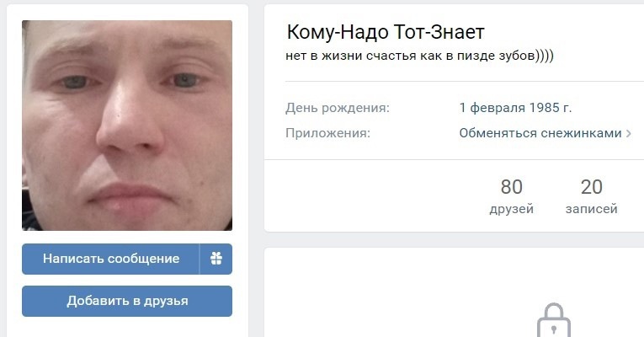644x337 pixels.
Task: Click the padlock icon in the private panel
Action: click(553, 320)
